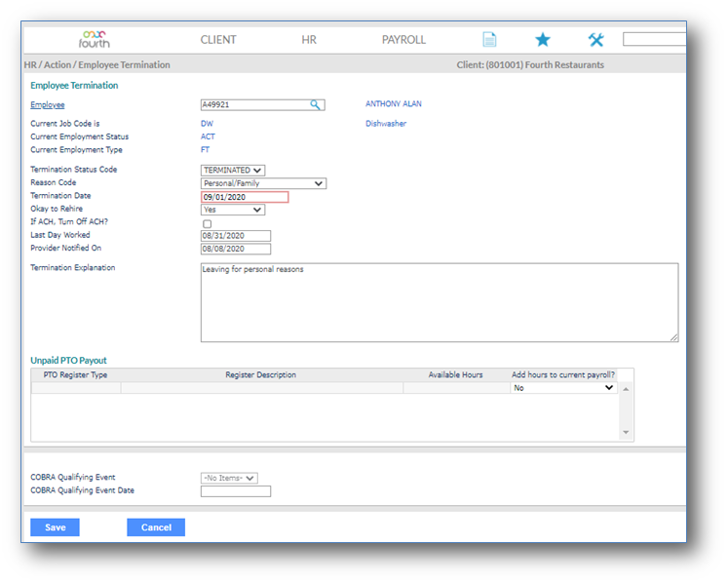Open the Reason Code dropdown
This screenshot has width=728, height=584.
point(263,183)
